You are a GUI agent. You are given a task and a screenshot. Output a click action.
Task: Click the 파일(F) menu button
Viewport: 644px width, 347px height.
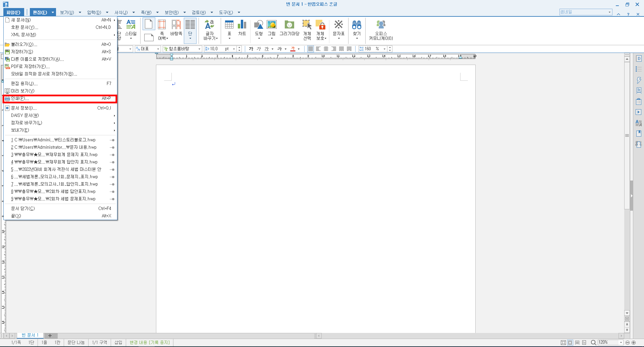[x=13, y=12]
